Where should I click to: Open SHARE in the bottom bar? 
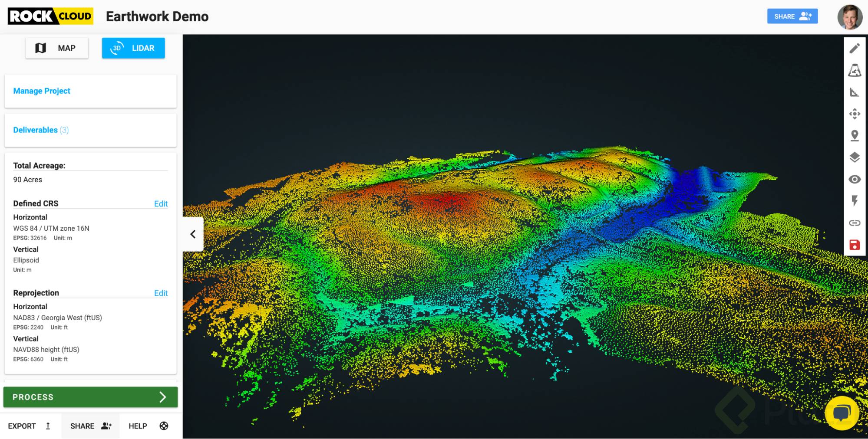tap(90, 426)
